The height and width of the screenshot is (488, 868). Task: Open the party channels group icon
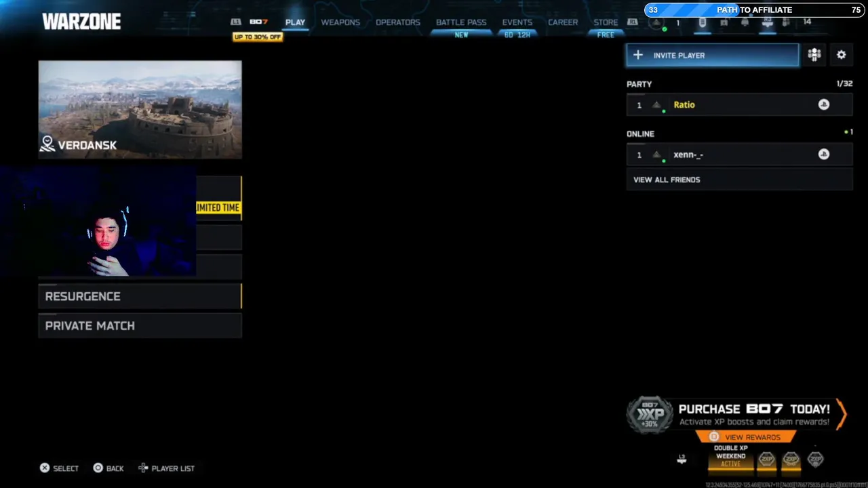pyautogui.click(x=814, y=55)
